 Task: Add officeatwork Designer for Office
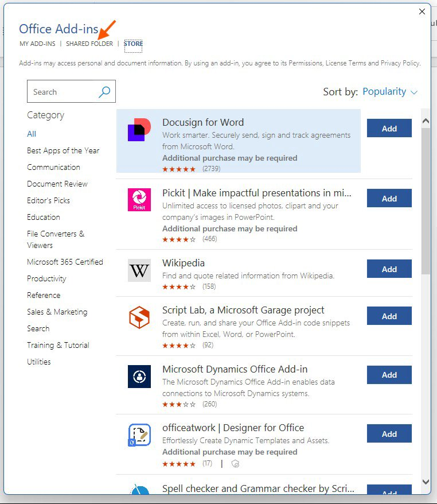(389, 433)
